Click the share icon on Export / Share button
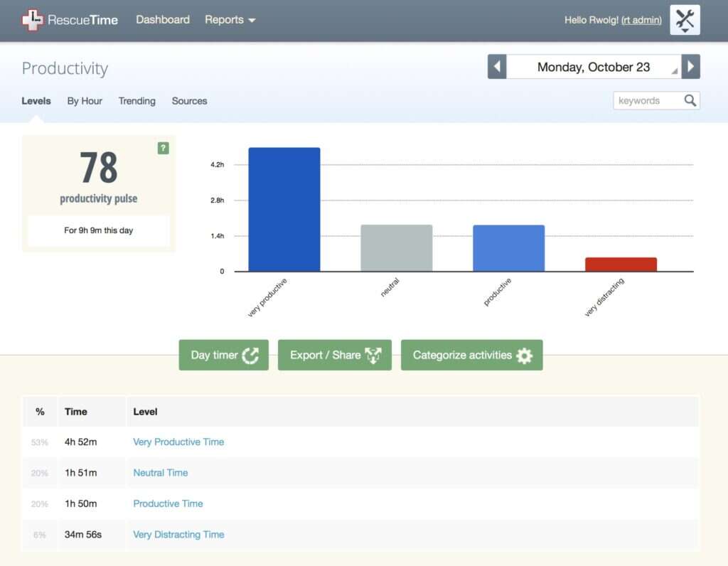Viewport: 728px width, 566px height. tap(374, 355)
